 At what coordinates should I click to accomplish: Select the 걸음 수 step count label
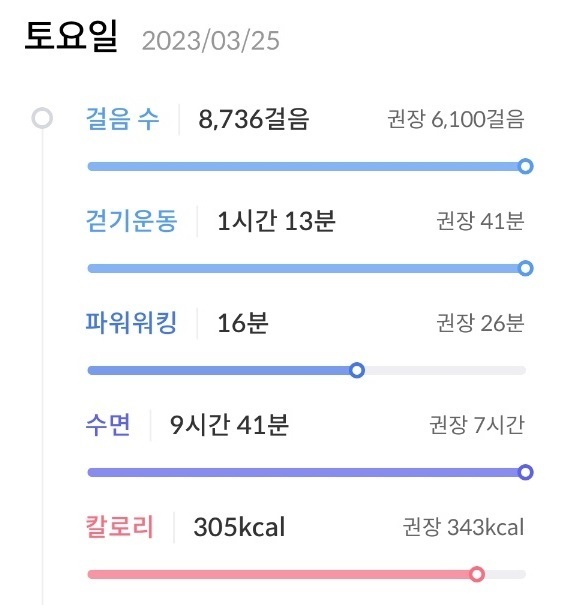point(122,119)
